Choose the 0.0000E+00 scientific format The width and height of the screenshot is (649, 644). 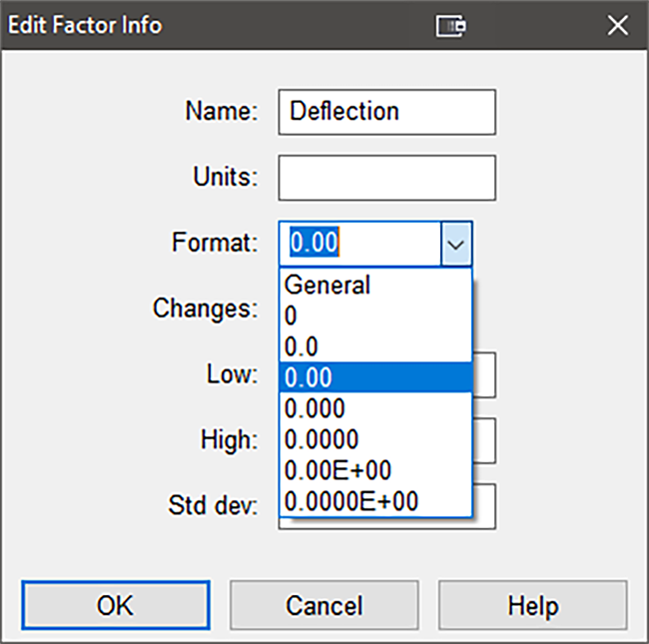tap(374, 501)
